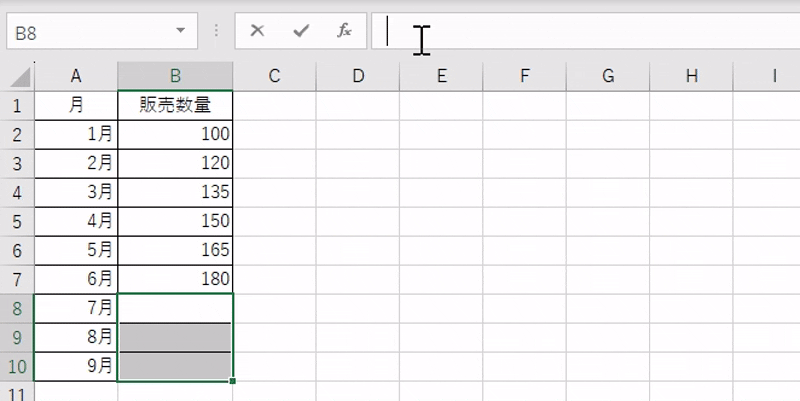This screenshot has width=800, height=401.
Task: Select column B header
Action: (x=175, y=76)
